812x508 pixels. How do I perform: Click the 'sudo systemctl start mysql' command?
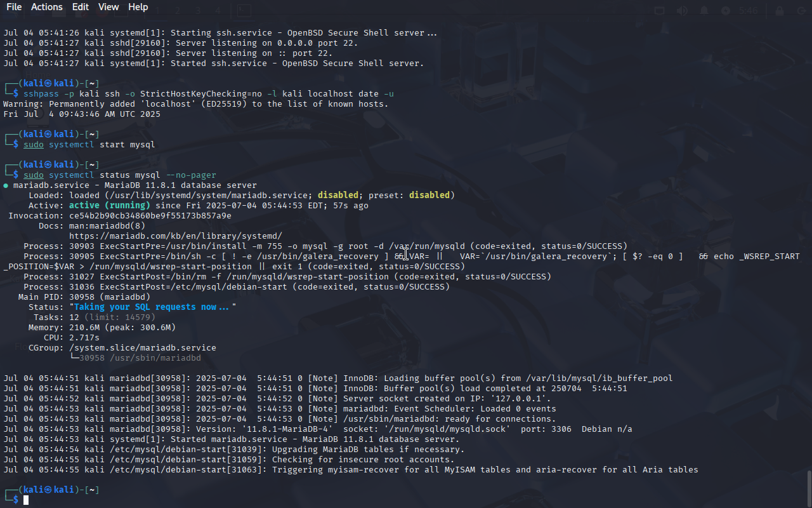coord(89,144)
